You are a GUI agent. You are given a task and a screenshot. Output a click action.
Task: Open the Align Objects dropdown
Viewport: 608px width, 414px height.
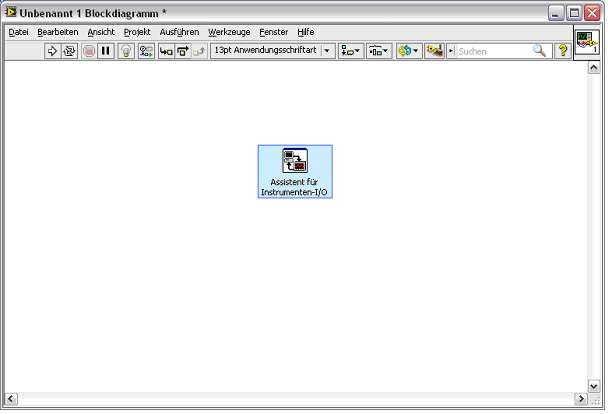pyautogui.click(x=351, y=51)
